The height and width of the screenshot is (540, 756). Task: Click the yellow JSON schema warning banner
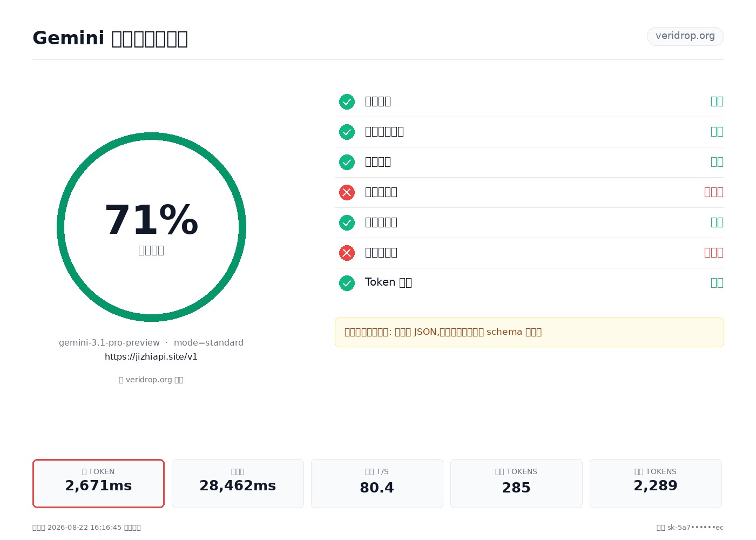click(x=529, y=332)
